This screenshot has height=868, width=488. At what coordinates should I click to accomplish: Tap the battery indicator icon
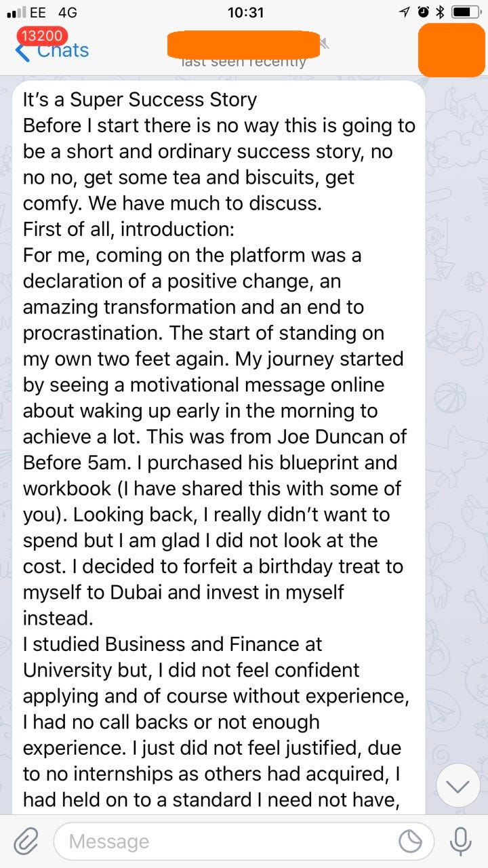[x=466, y=12]
